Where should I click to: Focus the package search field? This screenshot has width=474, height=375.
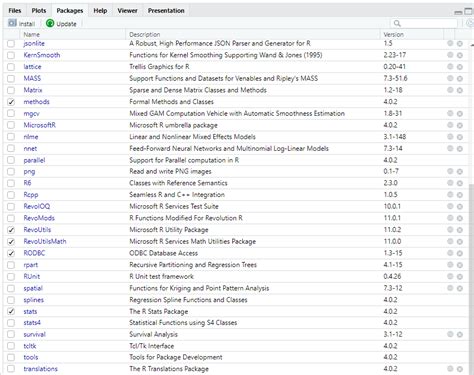tap(424, 23)
